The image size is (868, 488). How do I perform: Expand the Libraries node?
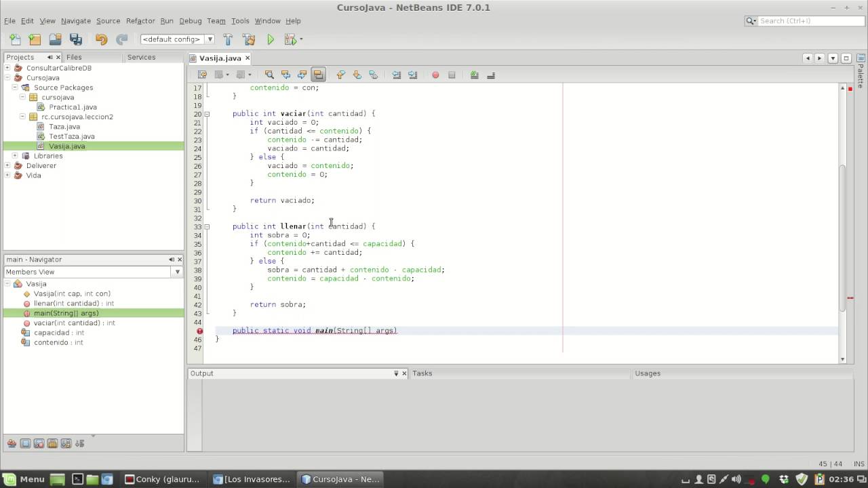point(15,156)
